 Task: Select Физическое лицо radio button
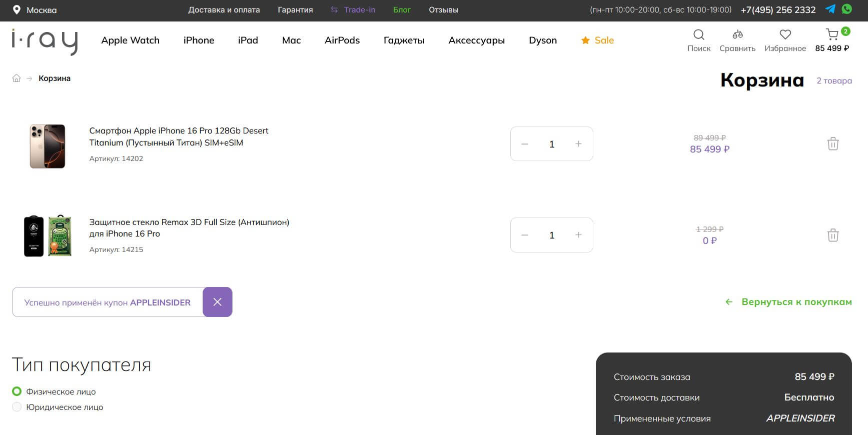(17, 391)
